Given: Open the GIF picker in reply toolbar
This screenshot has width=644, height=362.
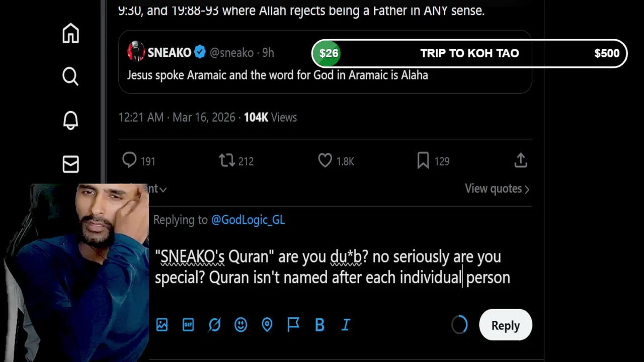Looking at the screenshot, I should pyautogui.click(x=188, y=325).
